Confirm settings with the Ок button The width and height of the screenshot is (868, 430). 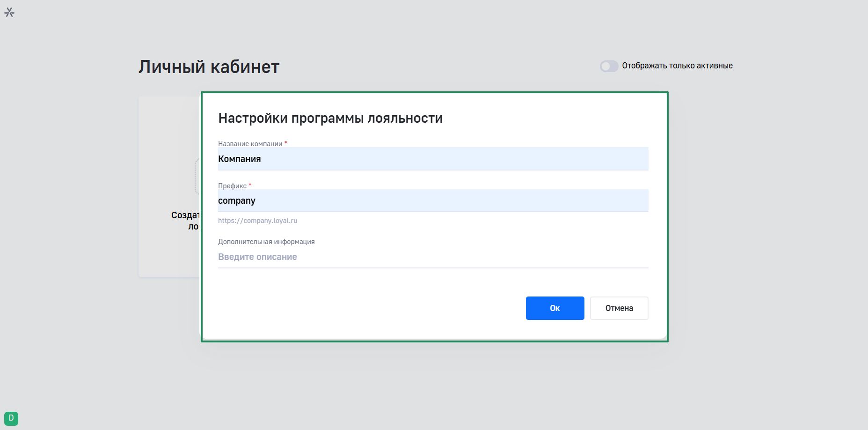click(x=554, y=308)
